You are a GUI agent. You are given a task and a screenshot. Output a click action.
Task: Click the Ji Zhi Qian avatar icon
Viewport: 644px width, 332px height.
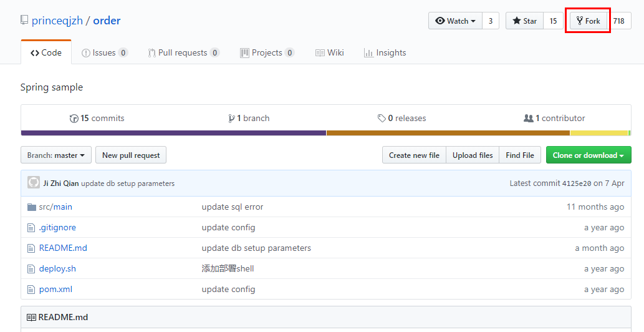pos(34,182)
